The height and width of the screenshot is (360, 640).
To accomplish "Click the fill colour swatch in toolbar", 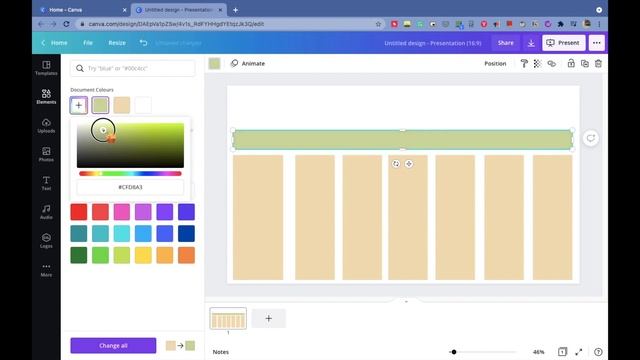I will click(x=214, y=64).
